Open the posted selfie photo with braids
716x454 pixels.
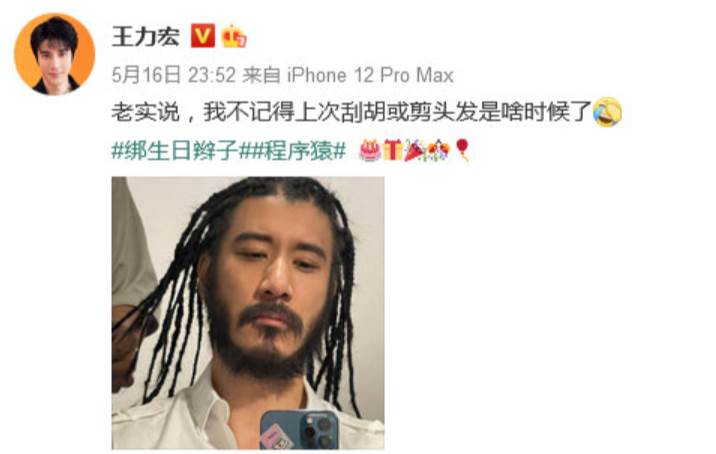[x=248, y=313]
